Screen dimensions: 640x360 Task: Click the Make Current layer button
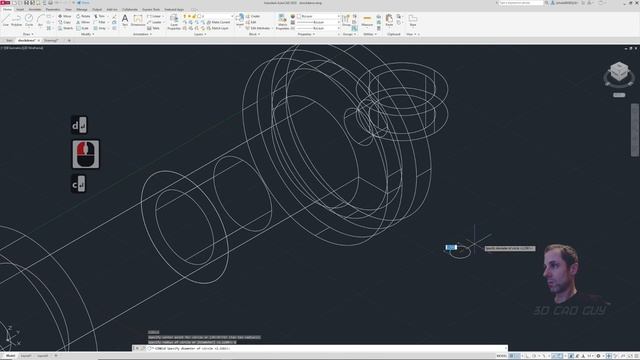pos(218,22)
